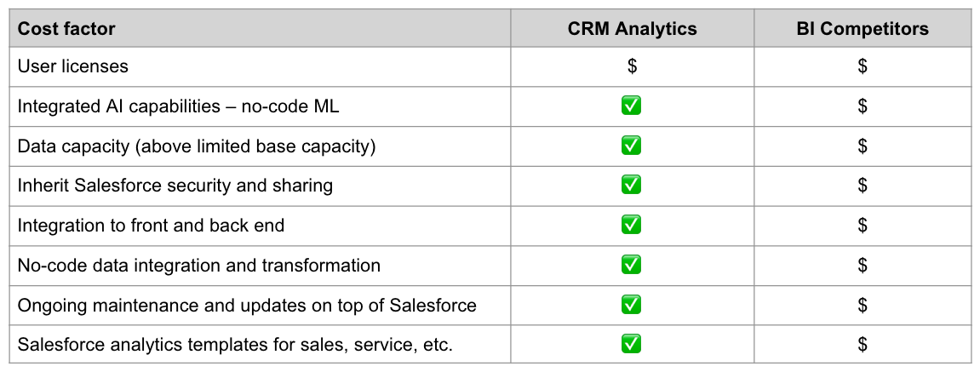
Task: Click checkmark for Ongoing maintenance and updates row
Action: [x=631, y=304]
